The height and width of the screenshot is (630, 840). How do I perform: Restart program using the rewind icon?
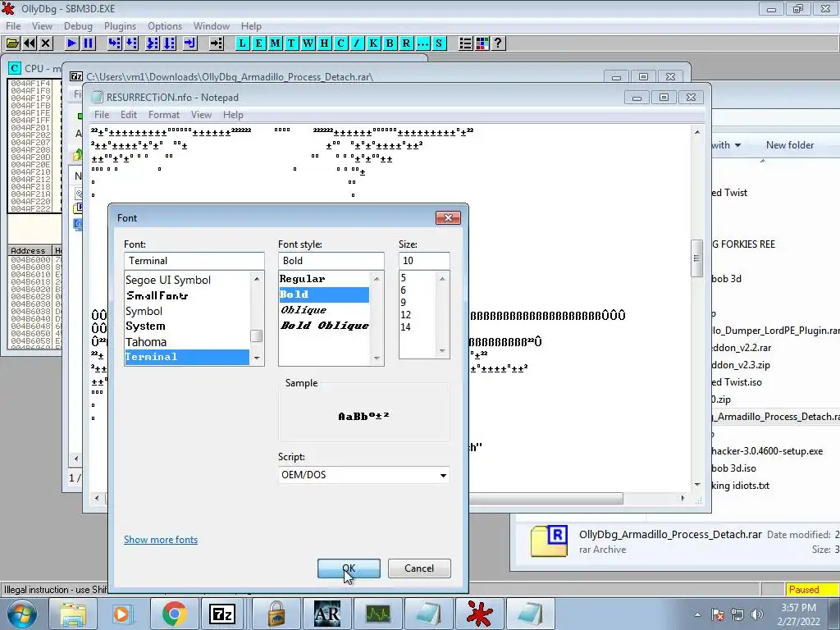coord(30,43)
